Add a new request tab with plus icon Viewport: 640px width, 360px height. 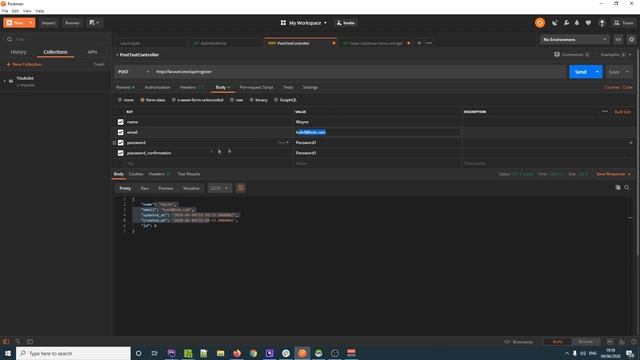[419, 43]
